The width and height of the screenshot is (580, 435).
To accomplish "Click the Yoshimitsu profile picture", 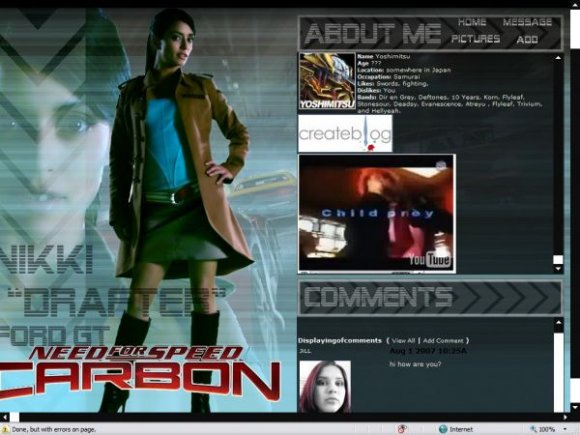I will [x=327, y=81].
